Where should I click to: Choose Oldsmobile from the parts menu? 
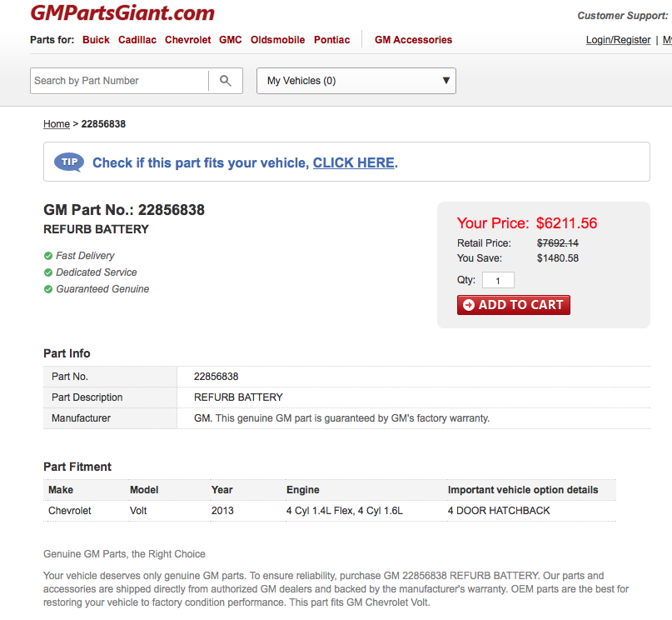[x=277, y=40]
